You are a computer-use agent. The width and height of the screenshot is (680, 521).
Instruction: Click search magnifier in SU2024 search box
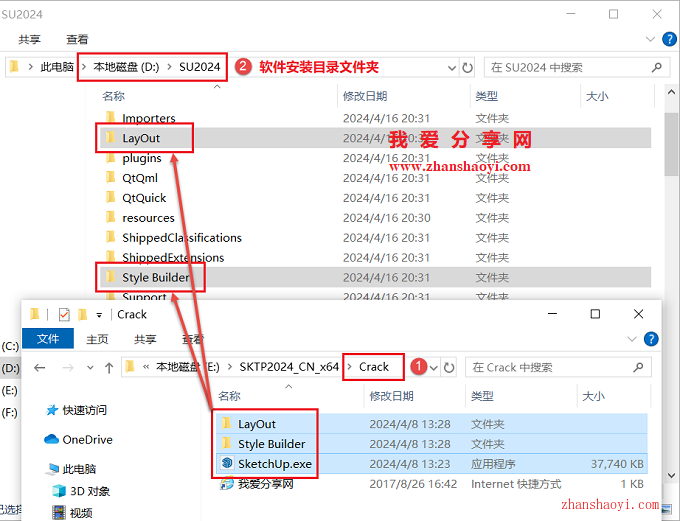[657, 67]
